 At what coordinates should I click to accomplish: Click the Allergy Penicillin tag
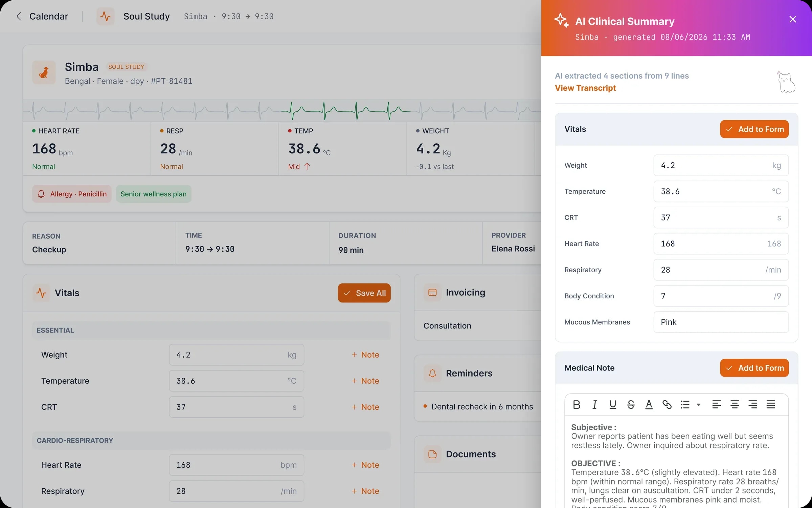[72, 194]
